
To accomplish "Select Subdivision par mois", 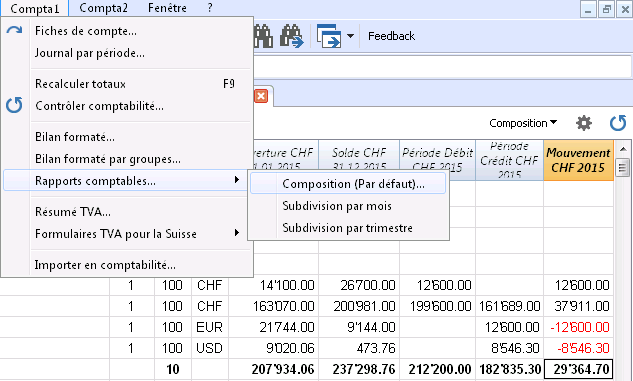I will click(x=348, y=206).
